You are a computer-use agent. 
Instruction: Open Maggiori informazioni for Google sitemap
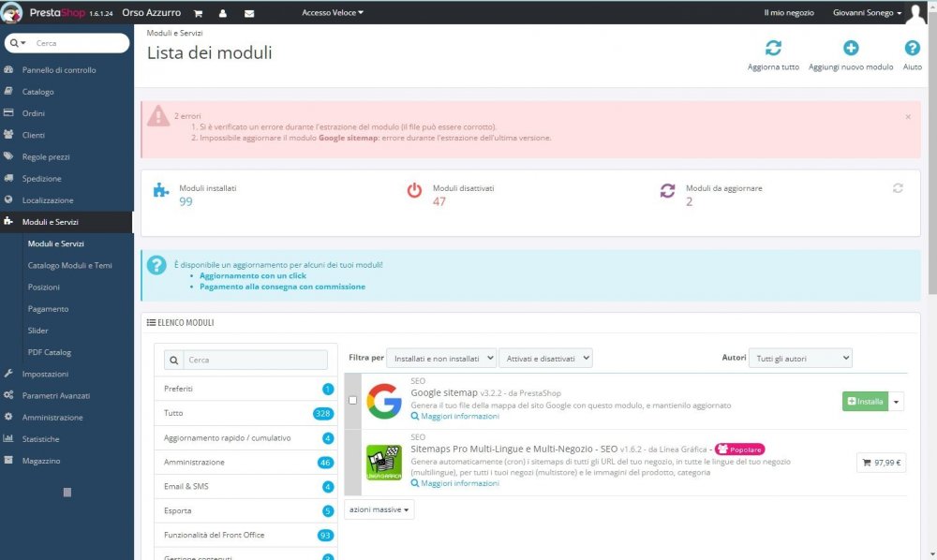point(455,416)
